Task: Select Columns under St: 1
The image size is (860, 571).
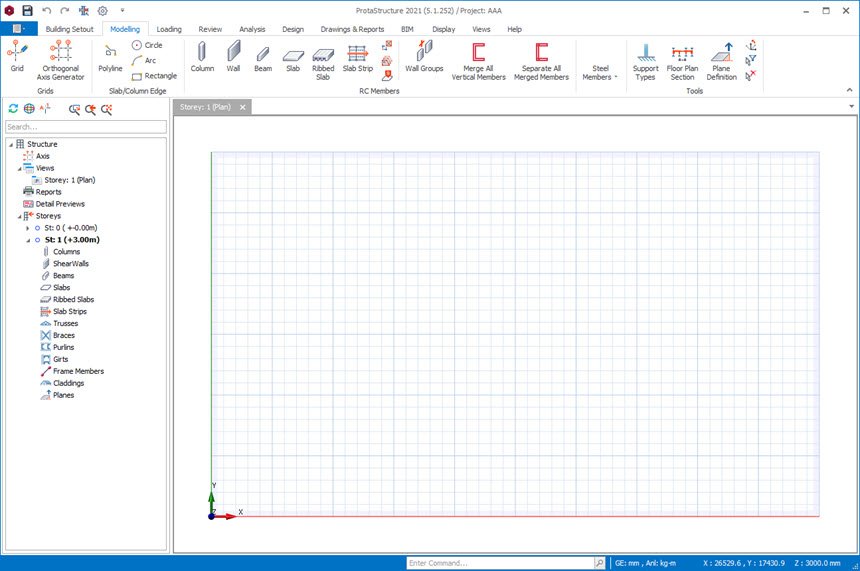Action: pyautogui.click(x=66, y=252)
